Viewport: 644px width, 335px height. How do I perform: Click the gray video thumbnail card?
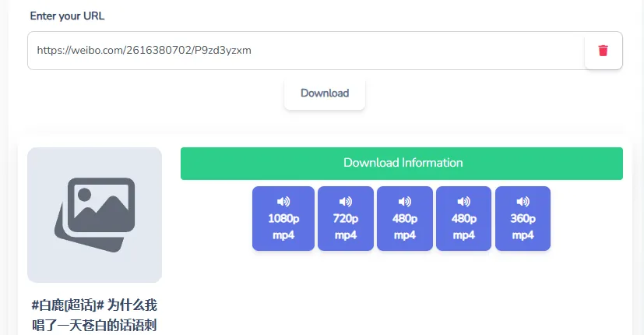click(95, 214)
